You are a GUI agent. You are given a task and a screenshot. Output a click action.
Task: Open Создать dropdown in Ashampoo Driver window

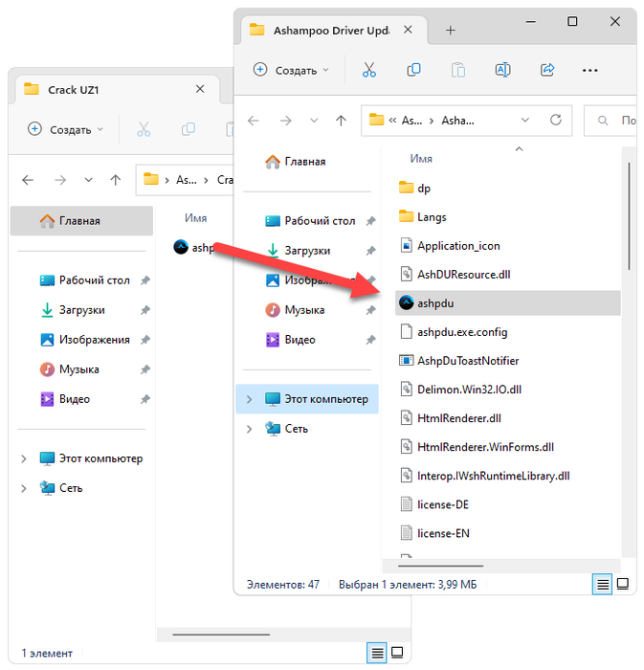point(291,70)
